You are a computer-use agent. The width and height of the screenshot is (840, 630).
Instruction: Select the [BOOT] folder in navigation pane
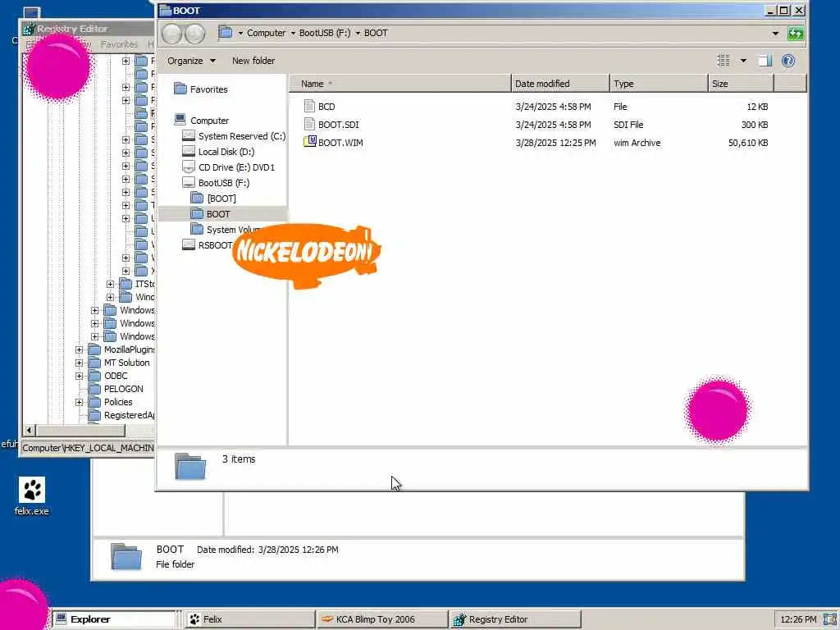click(221, 199)
